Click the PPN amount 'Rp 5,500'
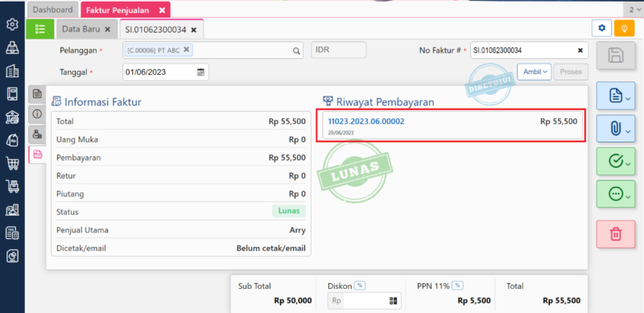Viewport: 644px width, 313px height. pyautogui.click(x=474, y=301)
